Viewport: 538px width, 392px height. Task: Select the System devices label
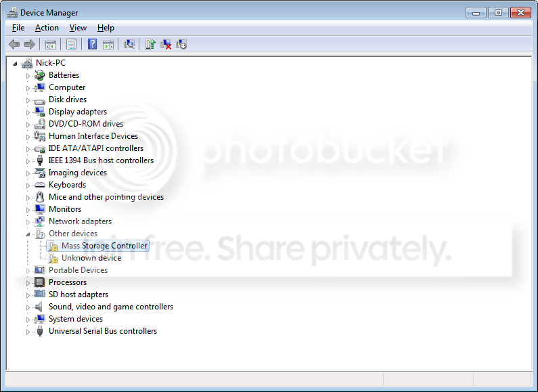tap(76, 319)
